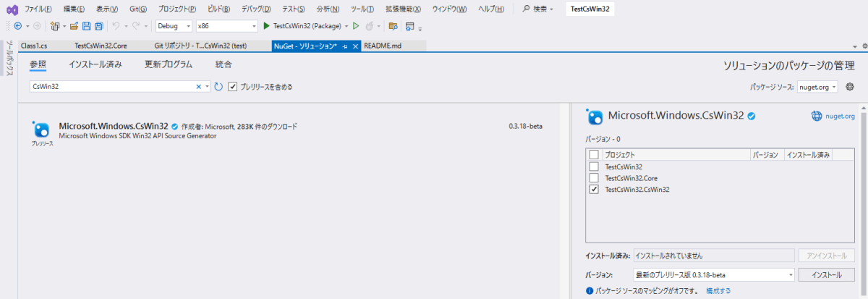Save the current file with disk icon

[86, 26]
